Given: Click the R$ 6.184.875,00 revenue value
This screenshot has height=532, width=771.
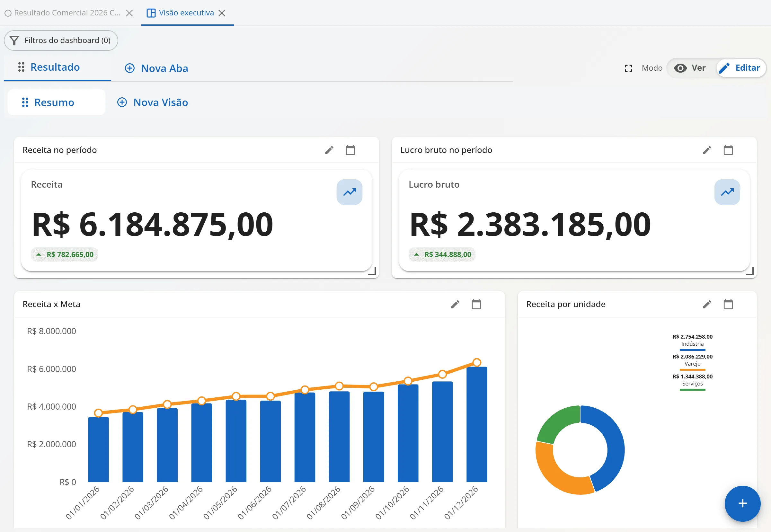Looking at the screenshot, I should pyautogui.click(x=152, y=225).
